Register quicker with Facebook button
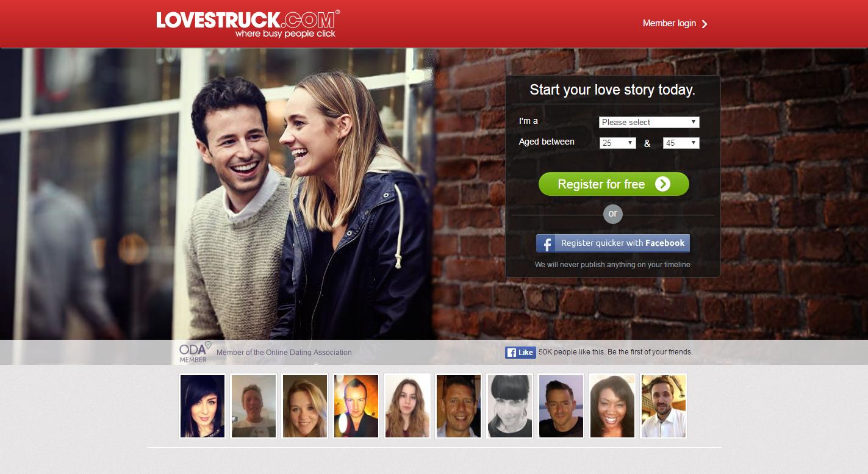The height and width of the screenshot is (474, 868). tap(613, 243)
